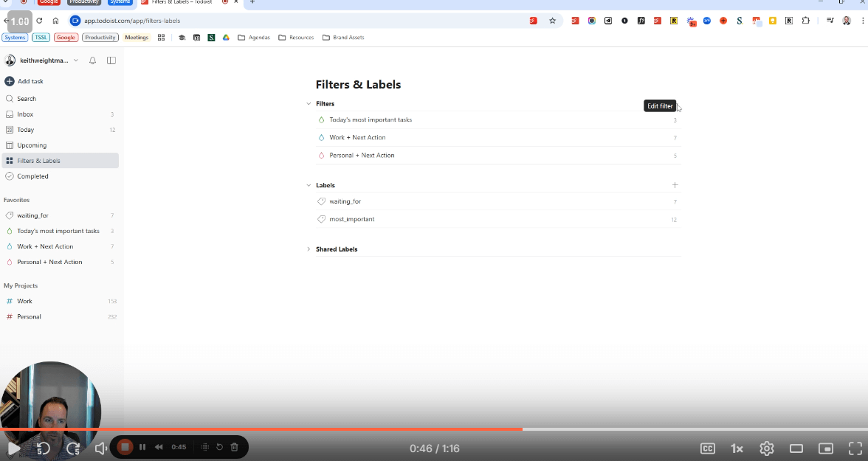Viewport: 868px width, 461px height.
Task: Open Work + Next Action in Favorites
Action: pyautogui.click(x=60, y=246)
